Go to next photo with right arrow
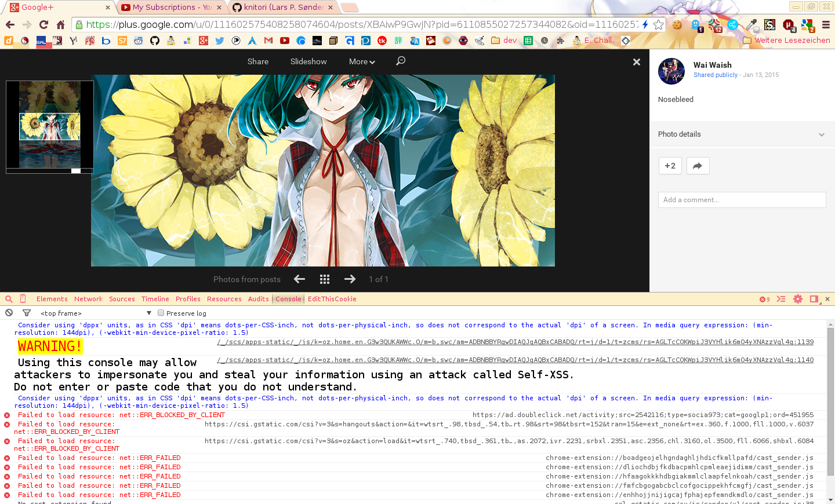The image size is (835, 504). click(x=350, y=279)
